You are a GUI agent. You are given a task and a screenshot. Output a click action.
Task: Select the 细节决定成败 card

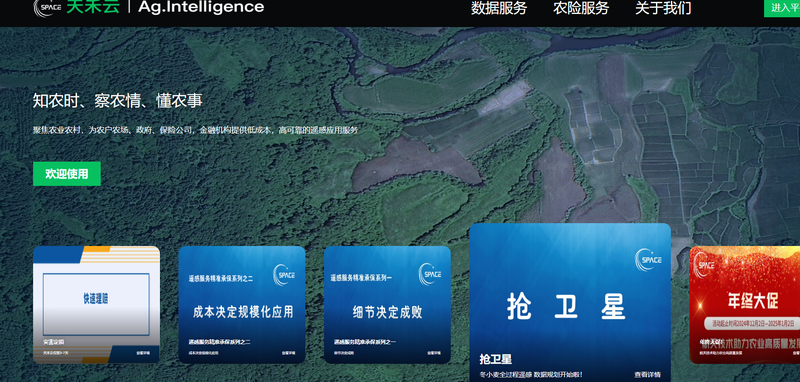coord(387,305)
